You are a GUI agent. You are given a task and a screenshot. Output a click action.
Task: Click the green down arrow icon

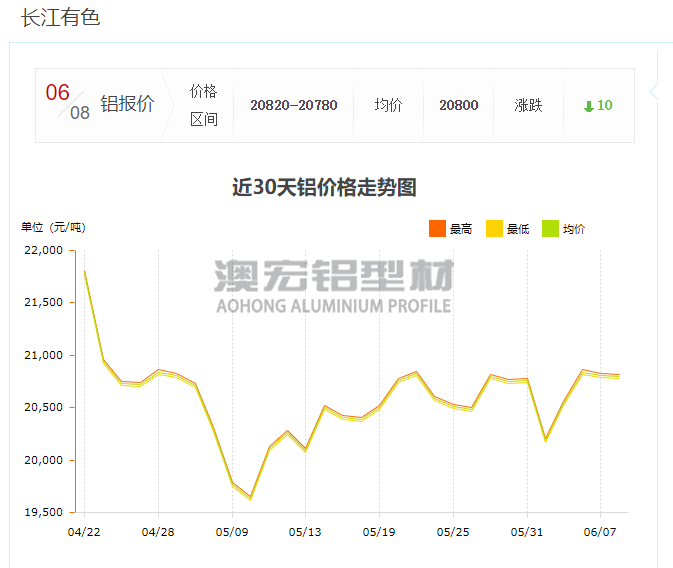[589, 106]
